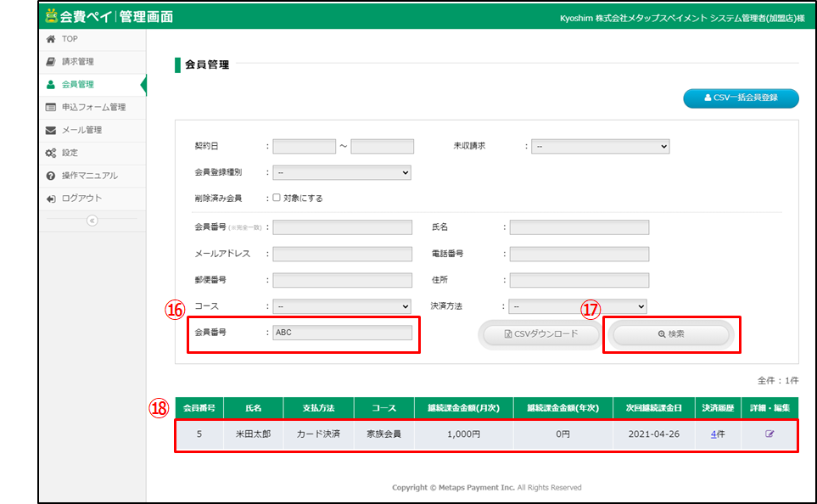This screenshot has width=817, height=504.
Task: Click the CSV一括会員登録 button
Action: point(741,98)
